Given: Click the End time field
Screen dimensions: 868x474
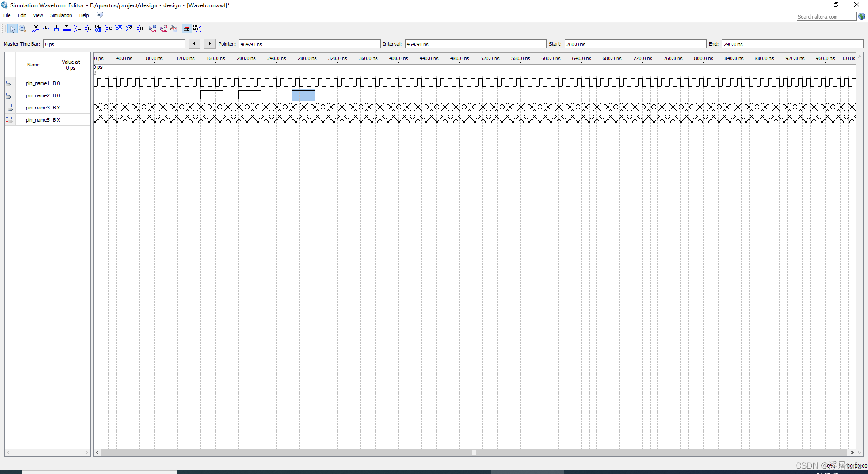Looking at the screenshot, I should pos(793,44).
